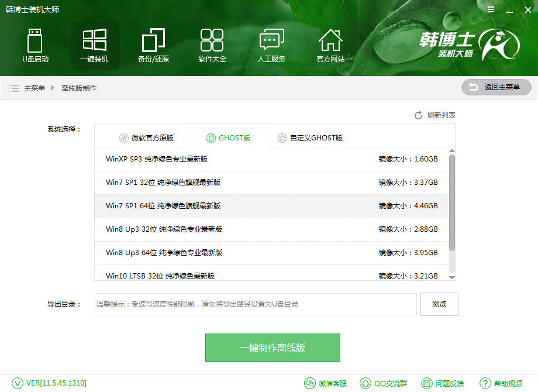This screenshot has width=538, height=392.
Task: Open the 备份/还原 (backup/restore) tool
Action: 153,46
